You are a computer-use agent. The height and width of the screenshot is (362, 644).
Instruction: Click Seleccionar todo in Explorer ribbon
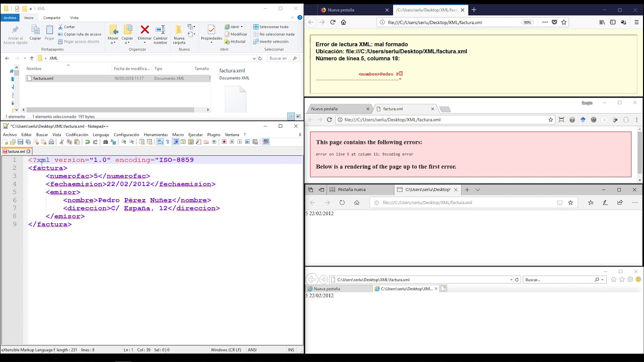pyautogui.click(x=271, y=27)
